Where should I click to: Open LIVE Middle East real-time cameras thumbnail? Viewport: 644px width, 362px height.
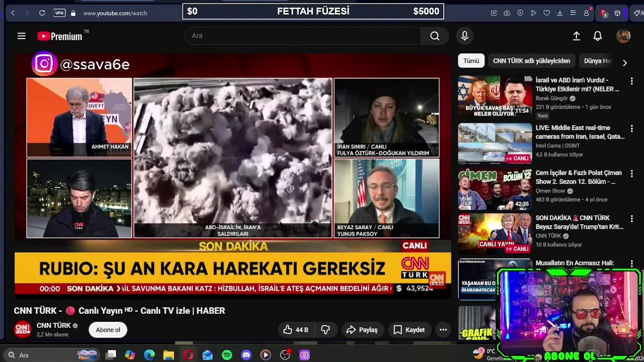point(495,144)
